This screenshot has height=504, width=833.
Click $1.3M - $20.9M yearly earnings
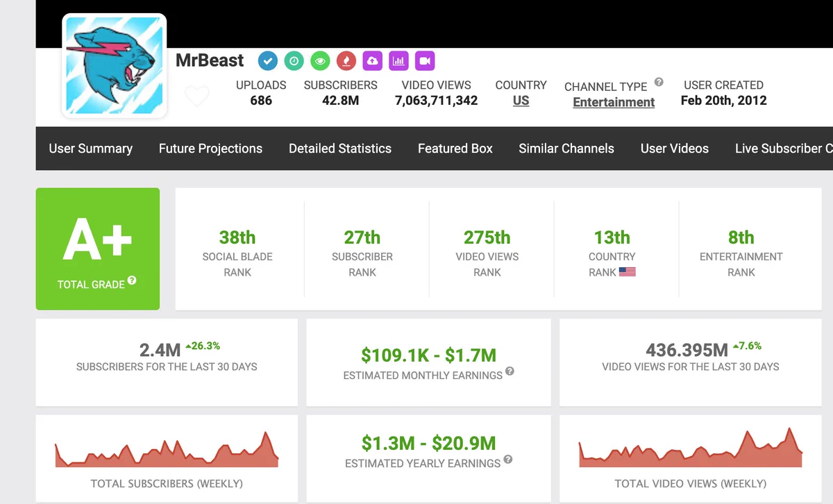point(429,443)
